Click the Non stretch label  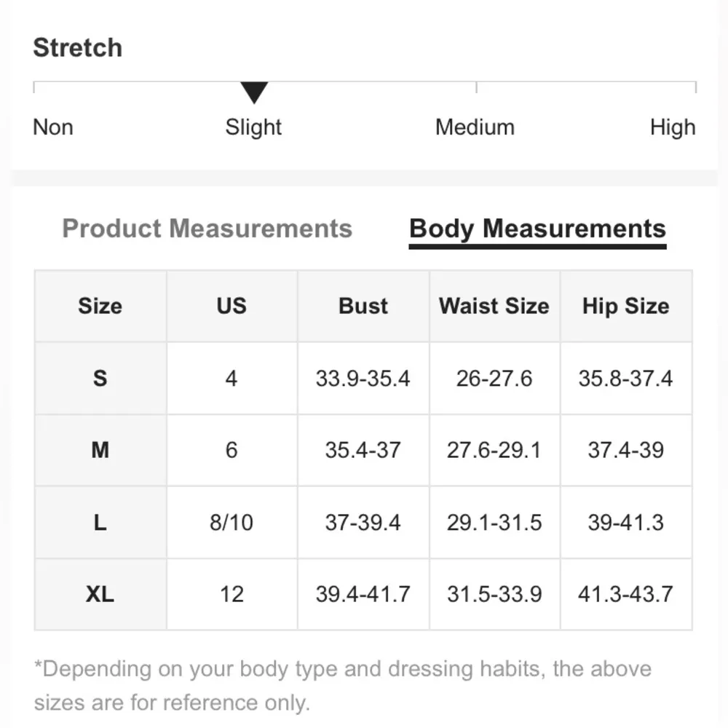point(53,127)
